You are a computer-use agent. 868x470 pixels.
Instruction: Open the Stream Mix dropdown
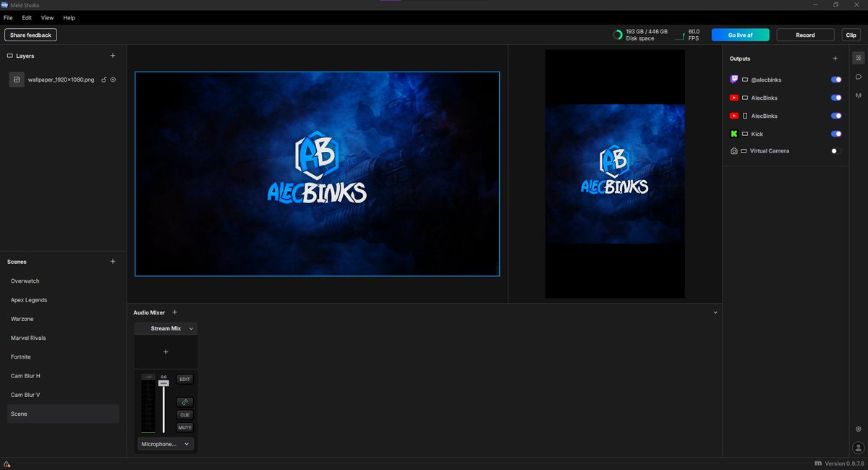tap(166, 328)
